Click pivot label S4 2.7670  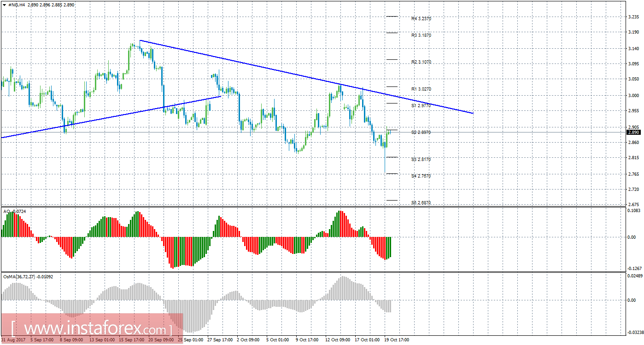(421, 176)
